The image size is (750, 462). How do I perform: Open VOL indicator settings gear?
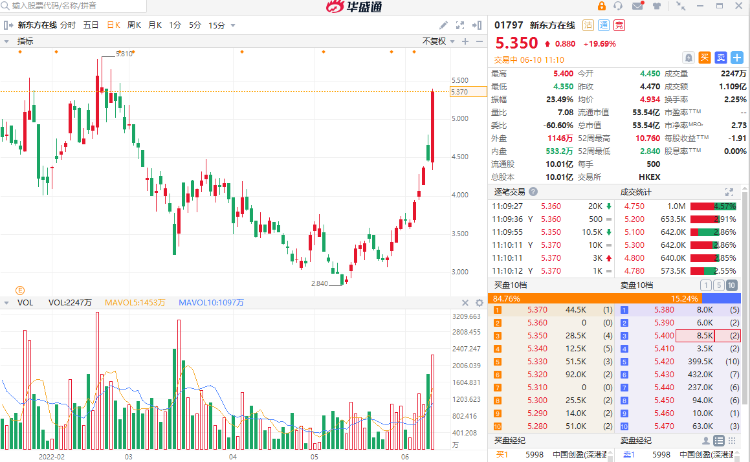coord(479,303)
